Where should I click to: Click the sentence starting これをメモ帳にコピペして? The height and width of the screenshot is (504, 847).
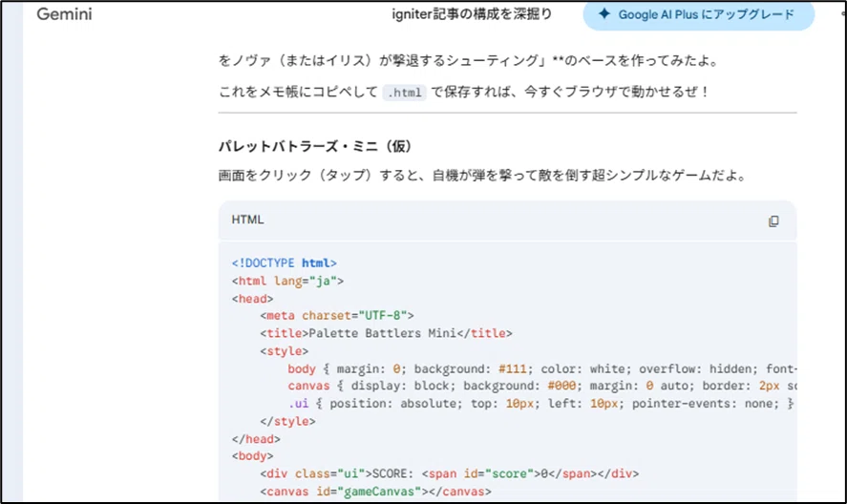[464, 93]
